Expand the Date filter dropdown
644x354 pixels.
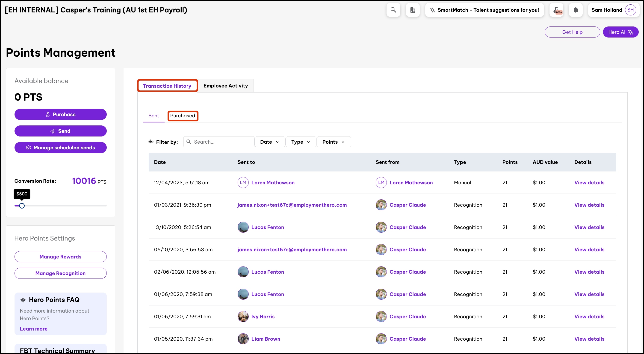click(269, 142)
